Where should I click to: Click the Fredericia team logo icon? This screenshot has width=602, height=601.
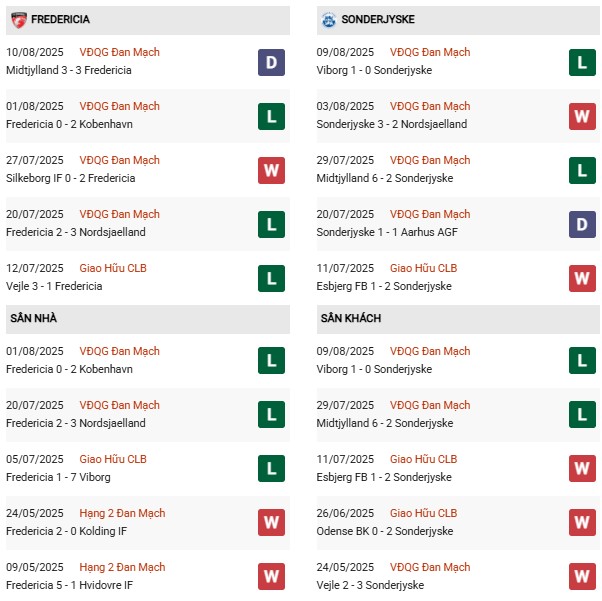click(18, 19)
